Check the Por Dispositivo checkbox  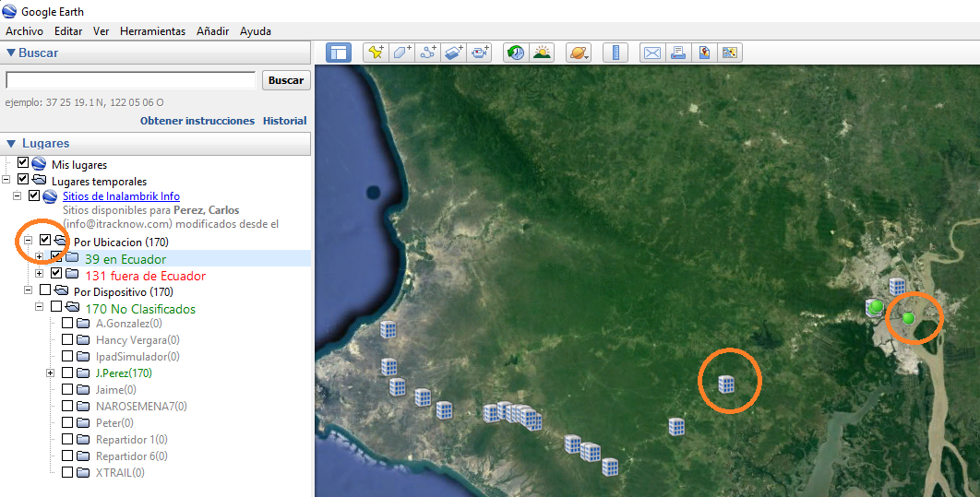(45, 290)
